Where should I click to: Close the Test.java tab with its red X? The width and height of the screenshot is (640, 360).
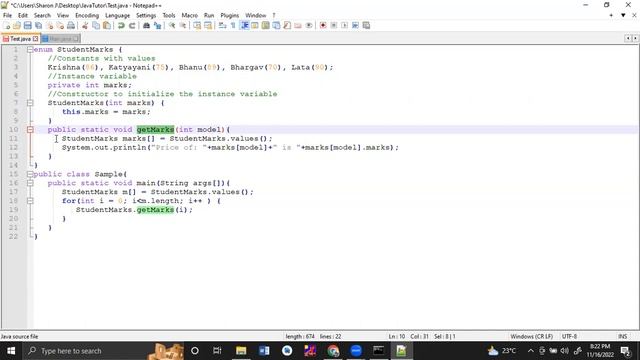(x=36, y=39)
